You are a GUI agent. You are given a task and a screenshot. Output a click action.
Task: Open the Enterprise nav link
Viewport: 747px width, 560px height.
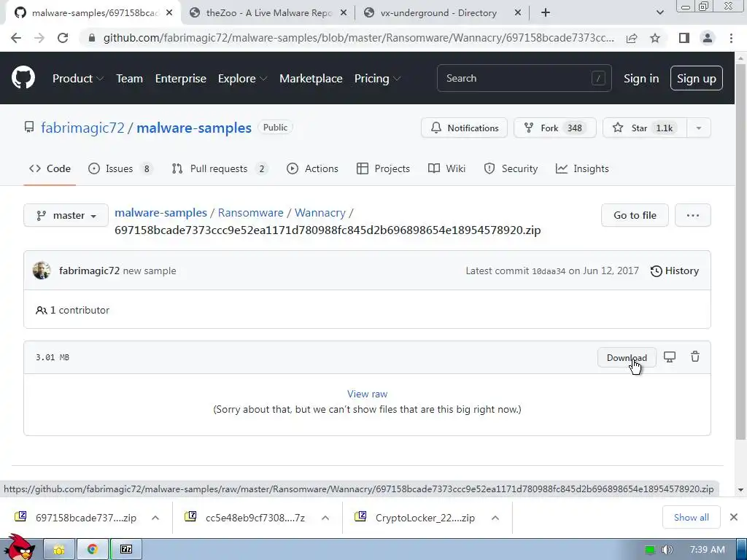[181, 79]
